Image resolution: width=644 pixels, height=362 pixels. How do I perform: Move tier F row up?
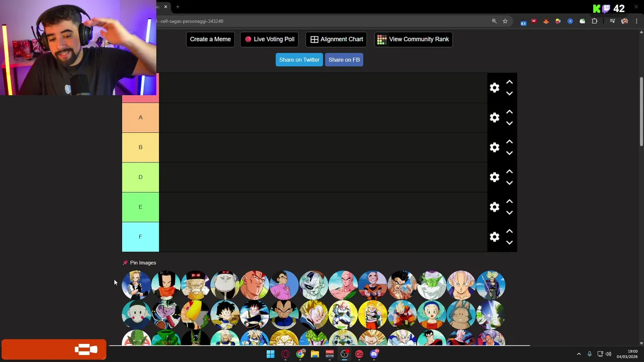(x=509, y=231)
